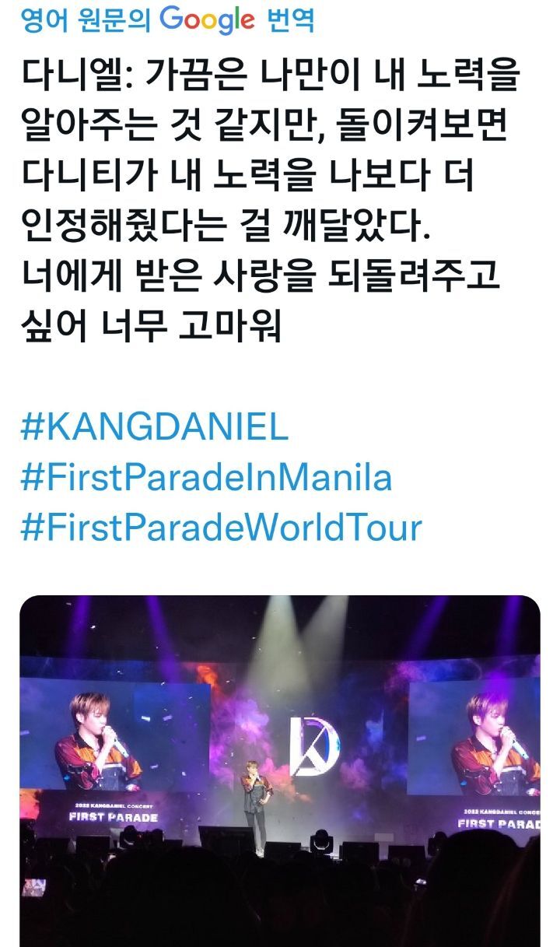This screenshot has width=560, height=947.
Task: Tap the glowing phone screen in the audience
Action: pos(33,888)
